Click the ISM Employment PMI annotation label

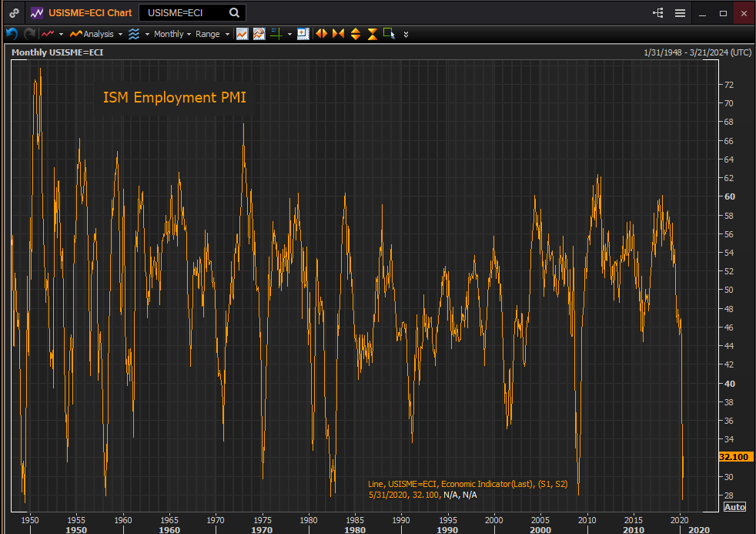175,97
